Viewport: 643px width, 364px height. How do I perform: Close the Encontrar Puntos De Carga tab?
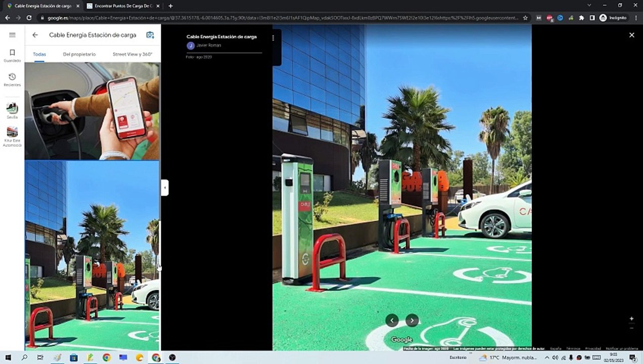point(158,6)
